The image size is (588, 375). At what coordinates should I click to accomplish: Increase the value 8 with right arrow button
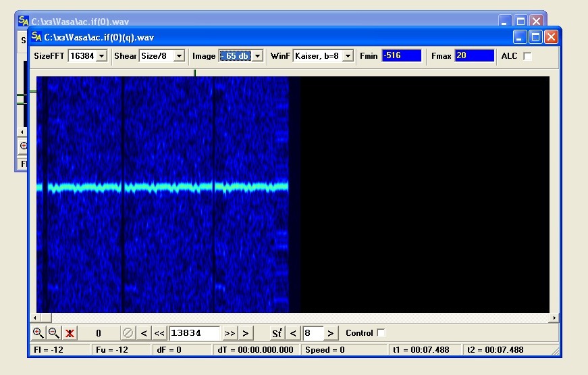click(330, 333)
